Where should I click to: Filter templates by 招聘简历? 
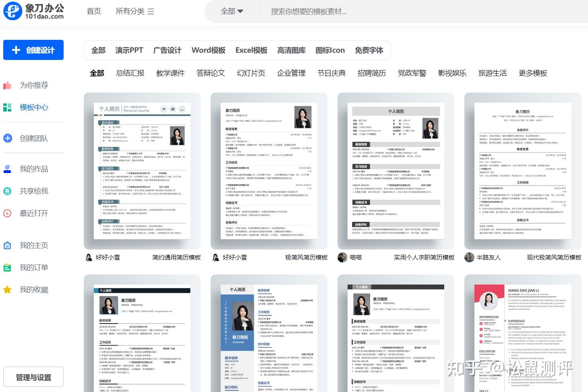click(x=372, y=73)
